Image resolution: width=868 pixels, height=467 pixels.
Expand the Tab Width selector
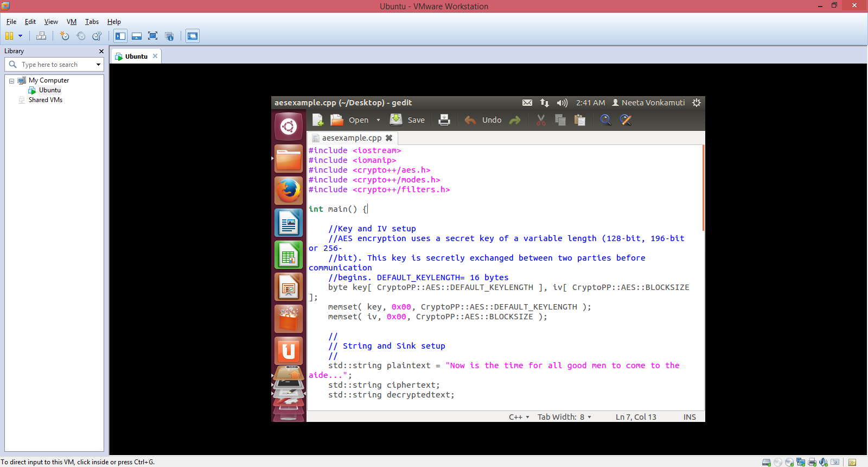[564, 417]
